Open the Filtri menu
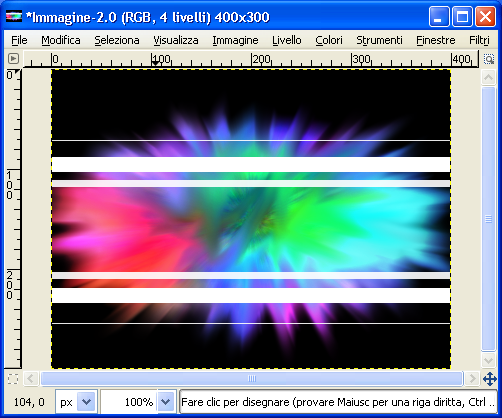 tap(479, 40)
